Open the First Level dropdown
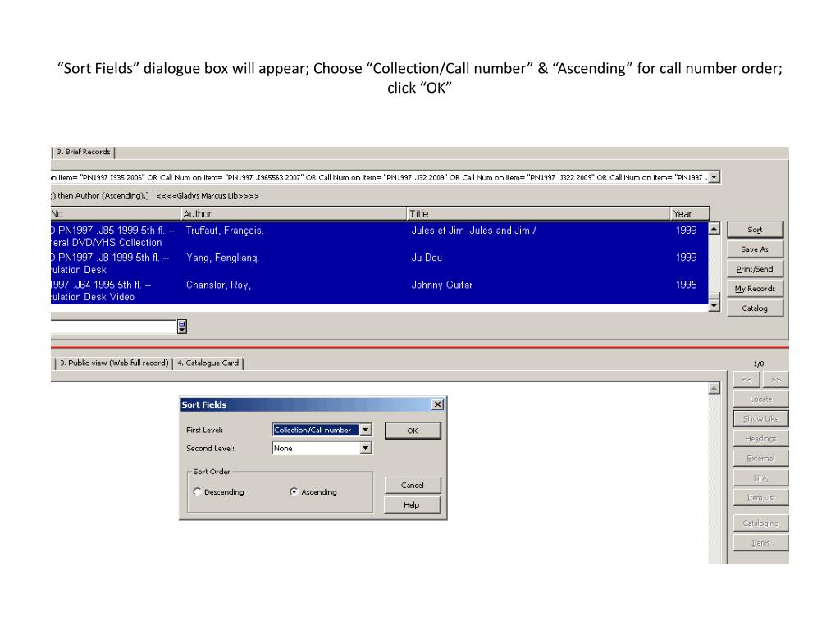 coord(365,430)
